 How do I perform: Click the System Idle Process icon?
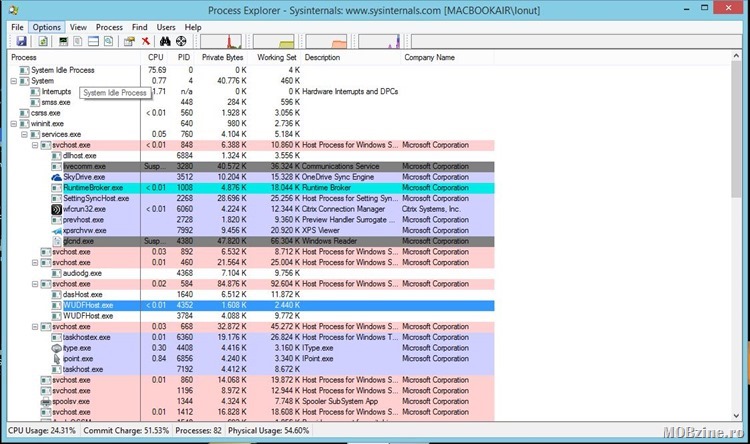click(24, 70)
